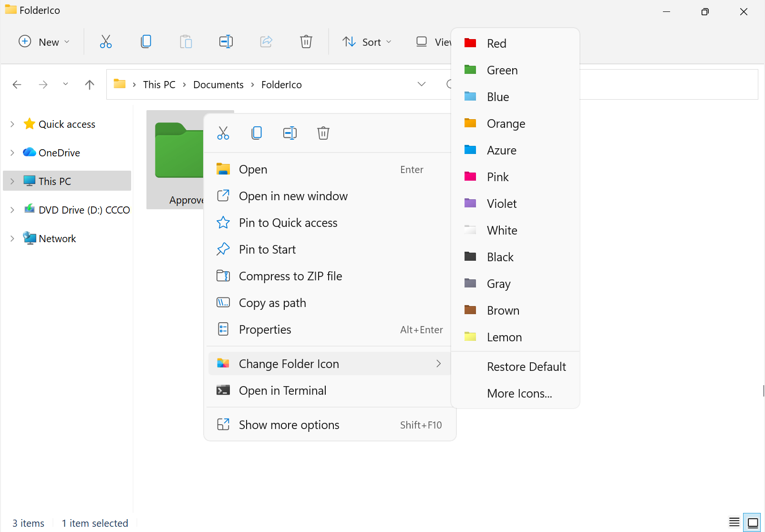This screenshot has height=532, width=765.
Task: Open the New item dropdown
Action: pyautogui.click(x=44, y=41)
